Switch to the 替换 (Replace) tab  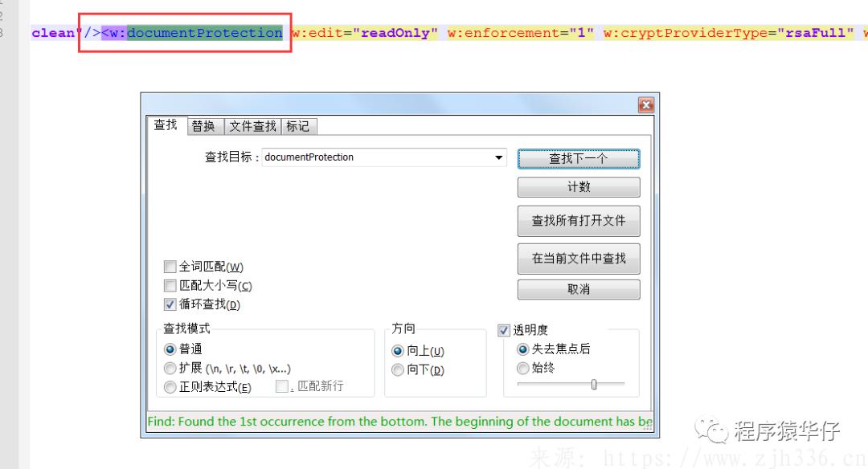pyautogui.click(x=205, y=126)
